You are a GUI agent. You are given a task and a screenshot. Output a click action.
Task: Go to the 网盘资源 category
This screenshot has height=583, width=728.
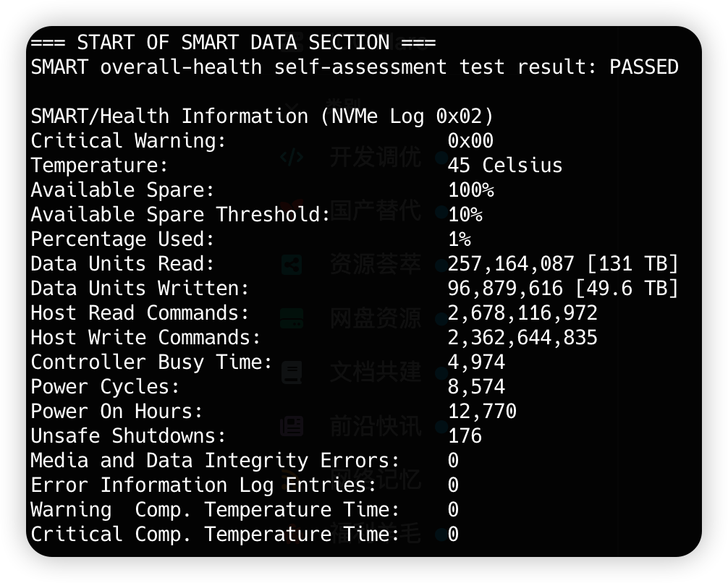coord(376,318)
